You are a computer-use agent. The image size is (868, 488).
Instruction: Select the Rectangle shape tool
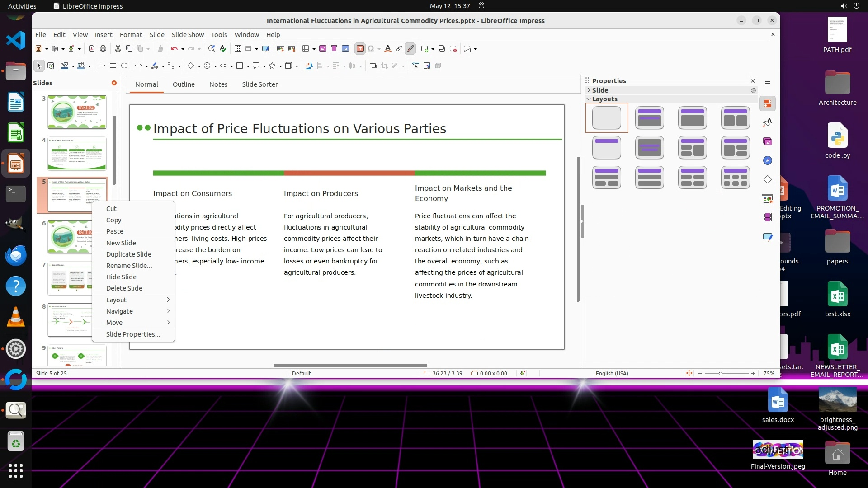point(113,66)
